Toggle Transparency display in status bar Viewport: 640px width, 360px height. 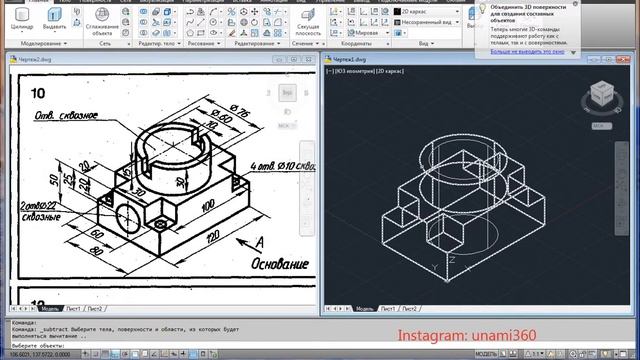(193, 354)
